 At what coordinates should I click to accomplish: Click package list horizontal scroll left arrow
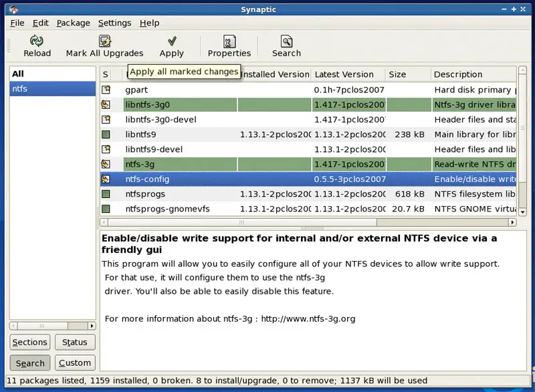point(104,223)
